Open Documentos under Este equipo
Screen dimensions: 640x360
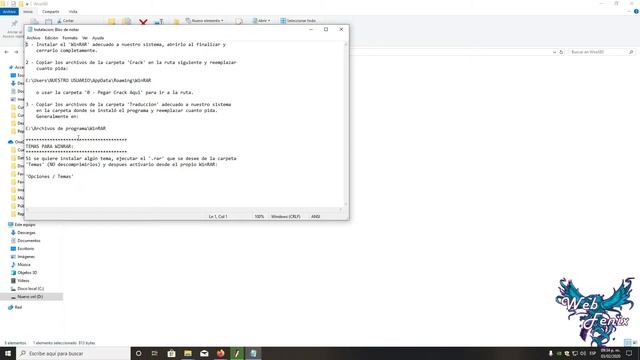coord(25,241)
